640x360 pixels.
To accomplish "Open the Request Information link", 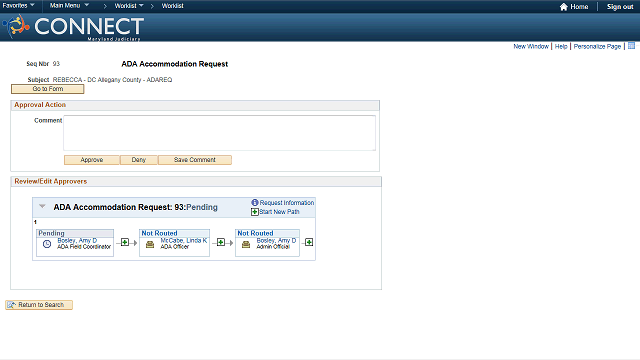I will click(x=287, y=203).
